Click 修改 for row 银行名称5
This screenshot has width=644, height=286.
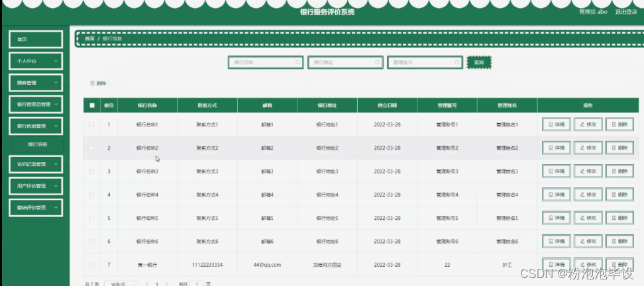click(588, 218)
